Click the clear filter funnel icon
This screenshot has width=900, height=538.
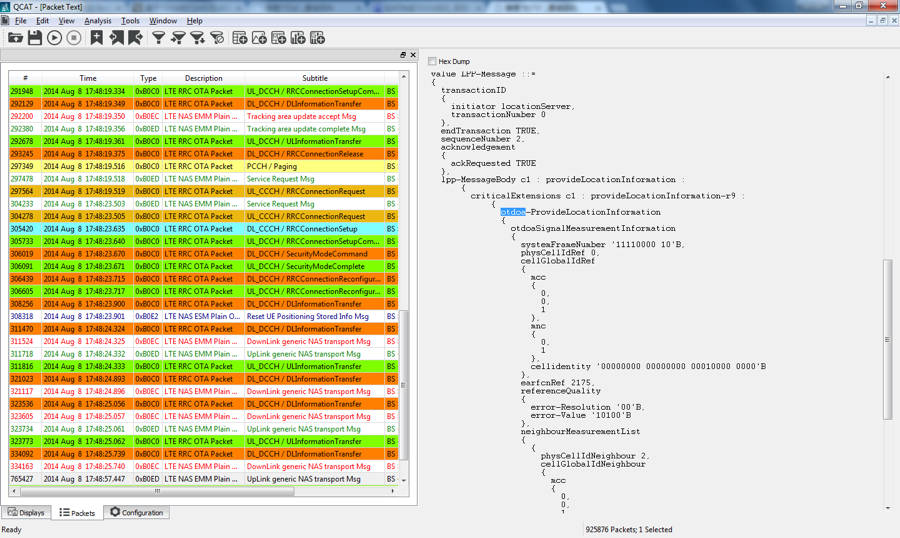pos(217,38)
